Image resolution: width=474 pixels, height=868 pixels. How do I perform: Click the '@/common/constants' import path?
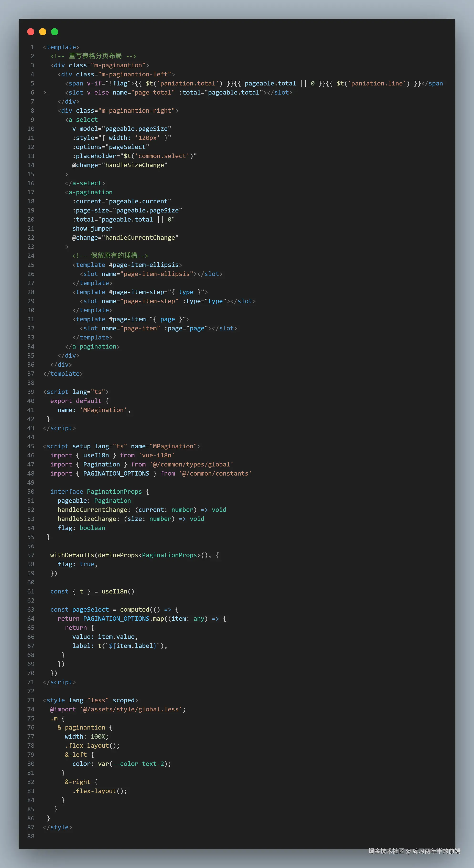(x=215, y=473)
